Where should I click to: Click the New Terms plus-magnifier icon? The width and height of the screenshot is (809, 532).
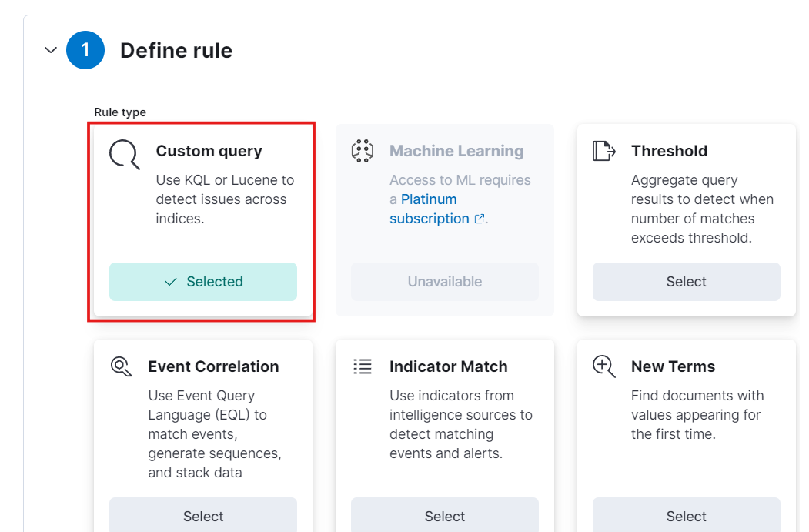click(603, 366)
